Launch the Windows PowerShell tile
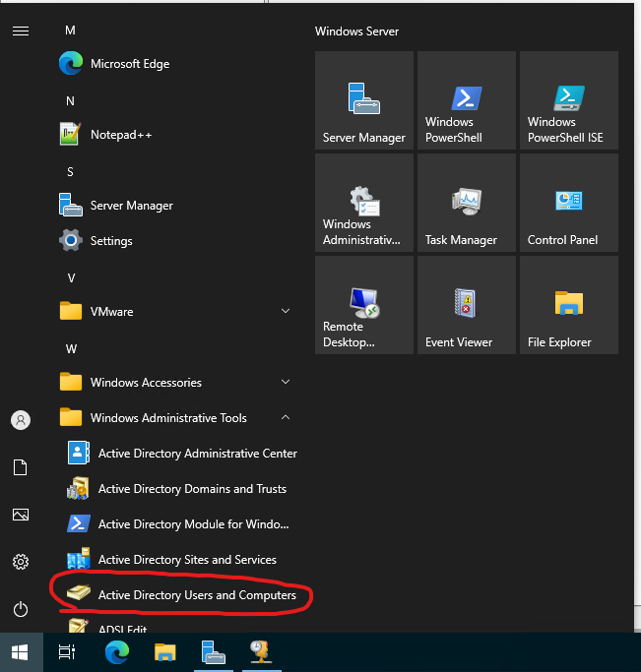 pos(466,100)
